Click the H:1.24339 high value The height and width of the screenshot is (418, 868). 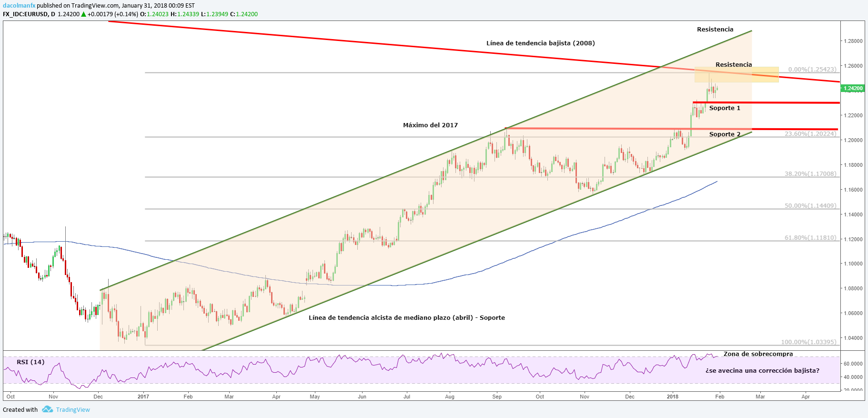[185, 14]
